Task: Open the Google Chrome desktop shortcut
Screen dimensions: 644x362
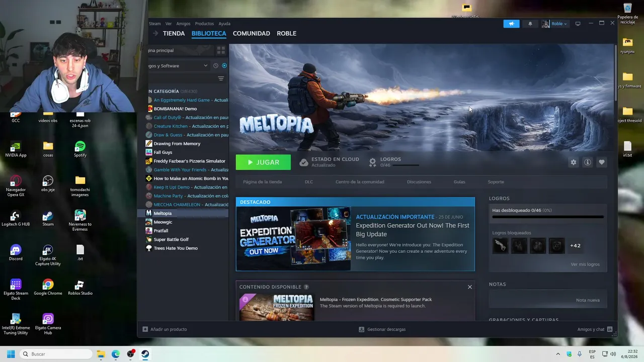Action: 48,287
